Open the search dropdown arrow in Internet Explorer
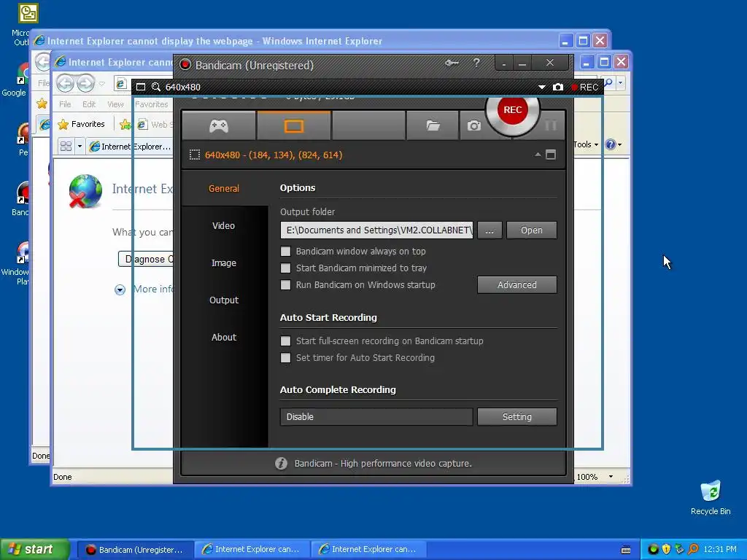This screenshot has height=560, width=747. point(620,83)
